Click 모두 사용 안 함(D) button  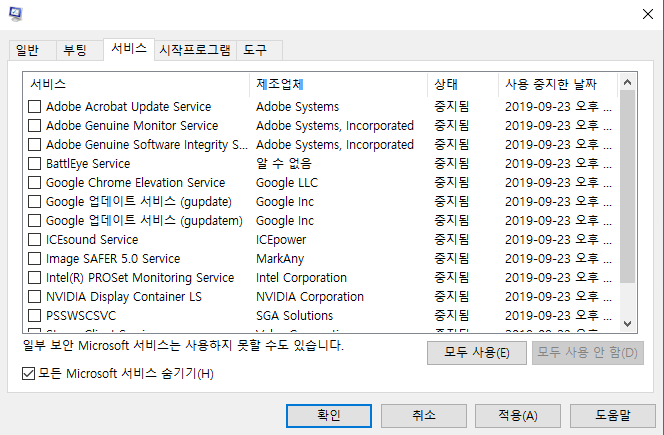click(x=588, y=353)
